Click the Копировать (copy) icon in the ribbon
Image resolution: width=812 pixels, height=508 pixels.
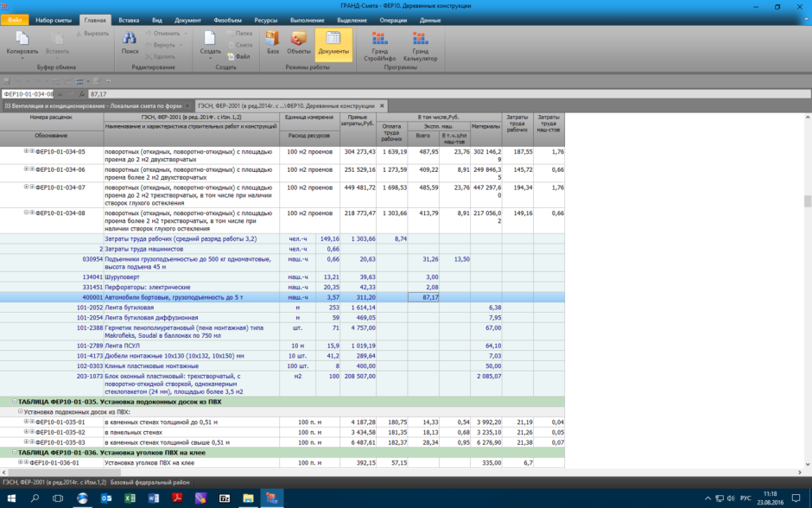pyautogui.click(x=22, y=39)
